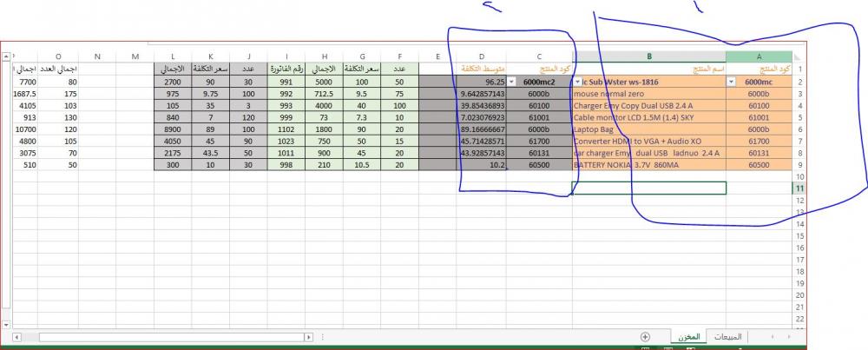Select column O header

click(58, 56)
